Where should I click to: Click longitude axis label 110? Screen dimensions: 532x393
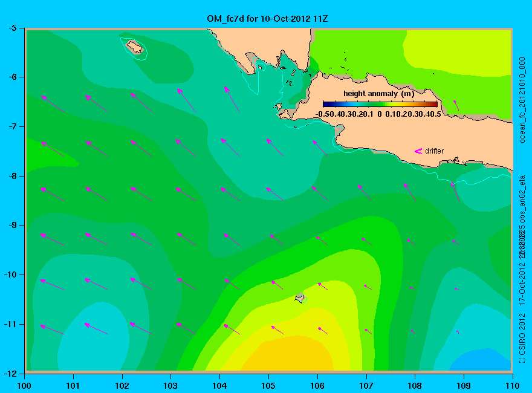tap(512, 386)
